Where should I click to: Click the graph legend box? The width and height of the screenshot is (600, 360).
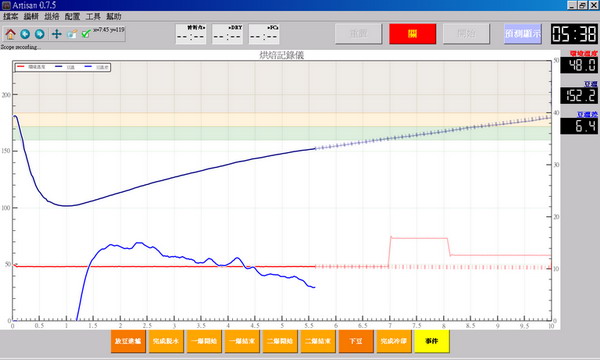pos(63,67)
